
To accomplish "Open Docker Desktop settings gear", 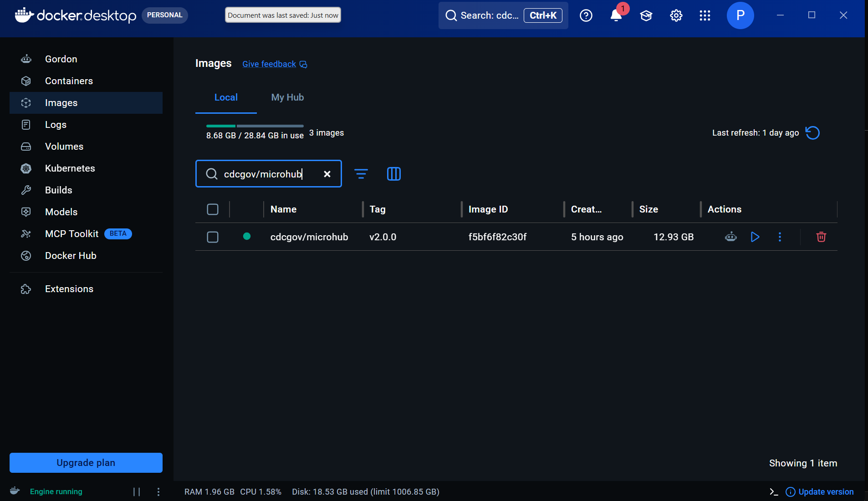I will pyautogui.click(x=676, y=15).
